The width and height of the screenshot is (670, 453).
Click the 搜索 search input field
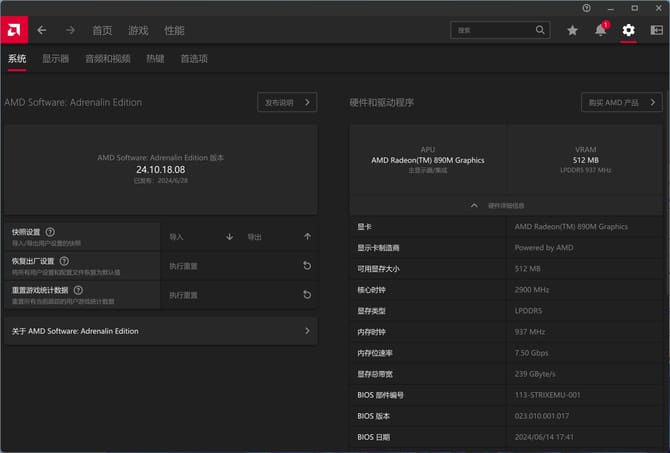tap(492, 30)
